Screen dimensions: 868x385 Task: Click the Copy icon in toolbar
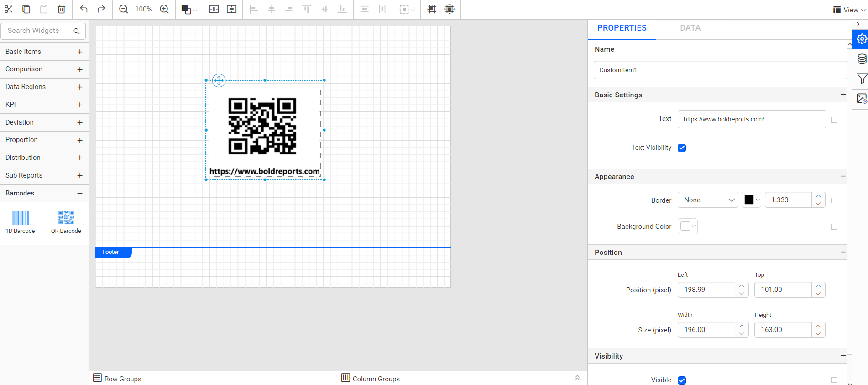click(26, 9)
